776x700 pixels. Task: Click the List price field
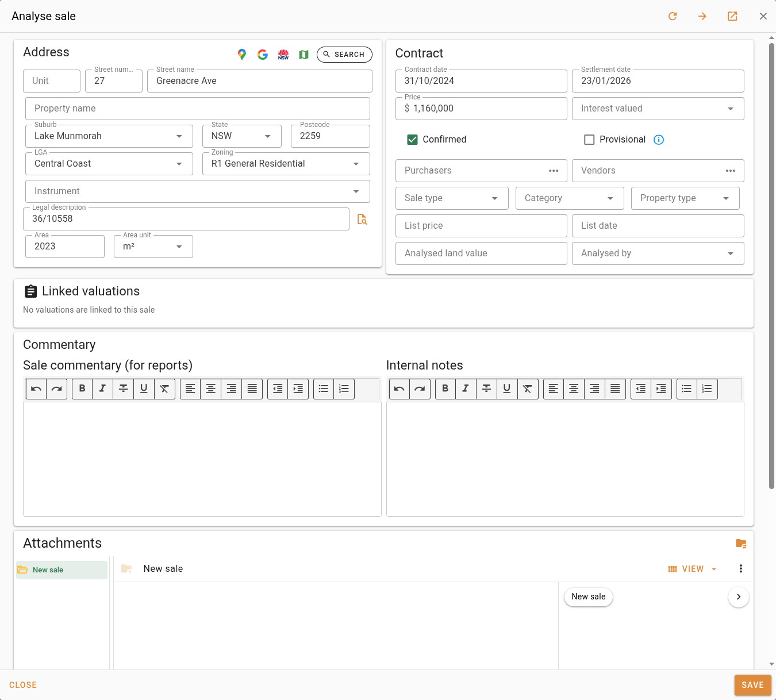coord(481,226)
